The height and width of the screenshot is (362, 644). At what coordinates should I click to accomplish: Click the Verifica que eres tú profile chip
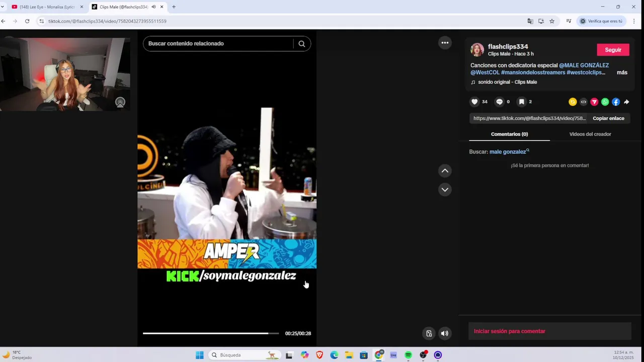tap(601, 21)
